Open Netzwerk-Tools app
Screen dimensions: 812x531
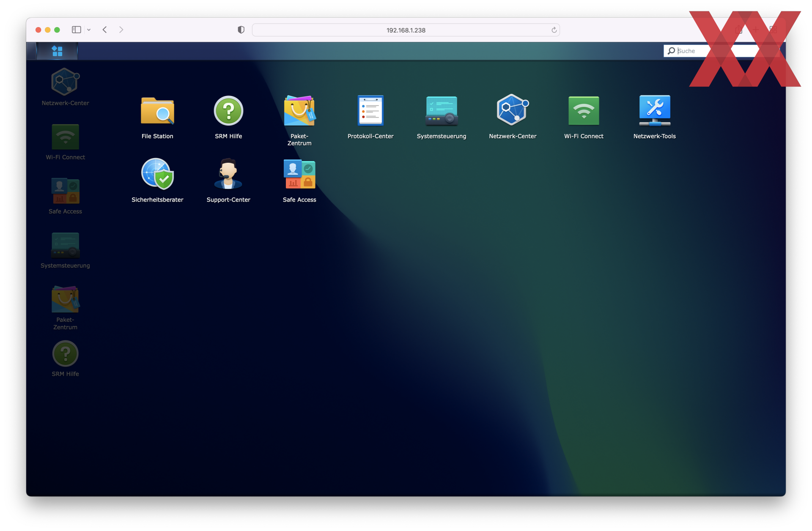(655, 117)
